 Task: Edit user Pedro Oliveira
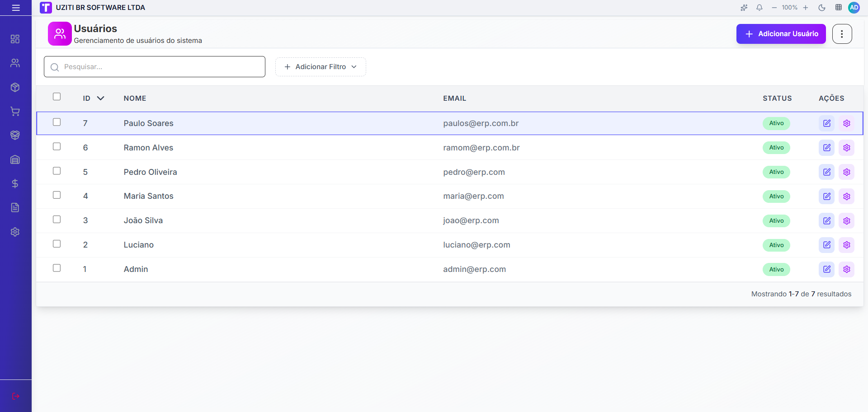[827, 172]
